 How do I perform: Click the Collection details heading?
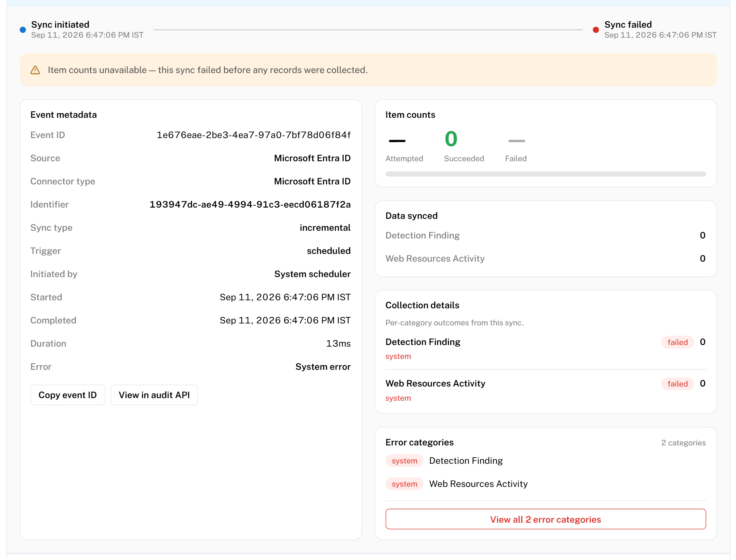422,305
